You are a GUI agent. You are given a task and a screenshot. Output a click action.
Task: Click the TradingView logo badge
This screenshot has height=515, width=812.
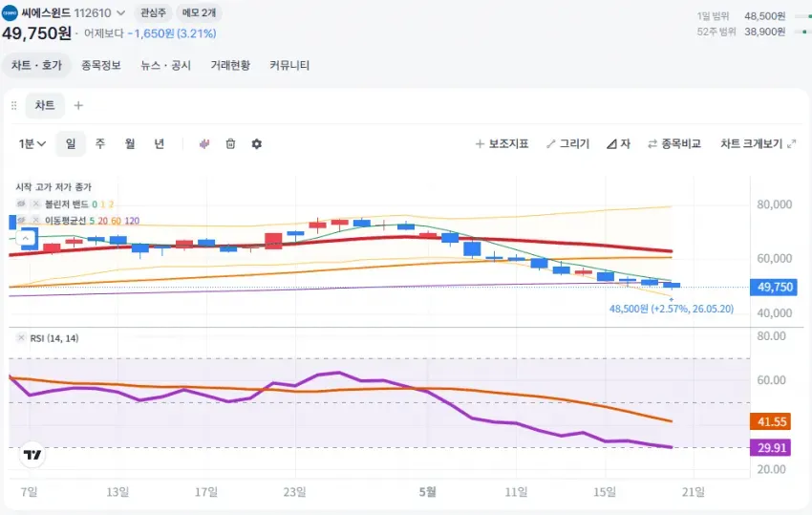(32, 455)
